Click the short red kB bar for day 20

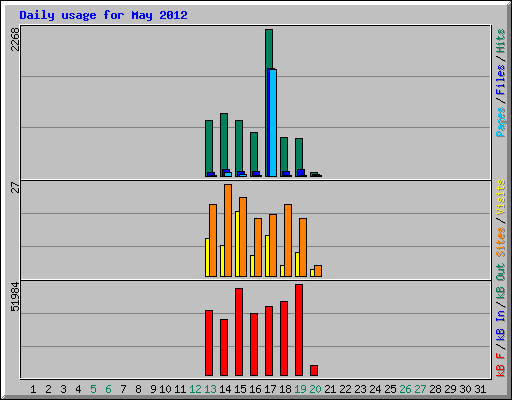(x=314, y=370)
